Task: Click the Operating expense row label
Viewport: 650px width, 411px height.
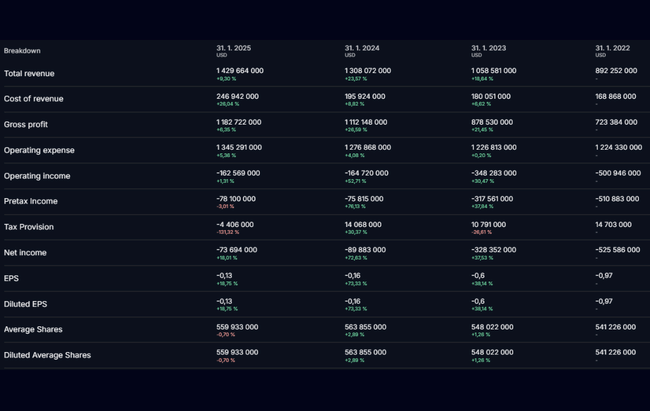Action: (x=39, y=151)
